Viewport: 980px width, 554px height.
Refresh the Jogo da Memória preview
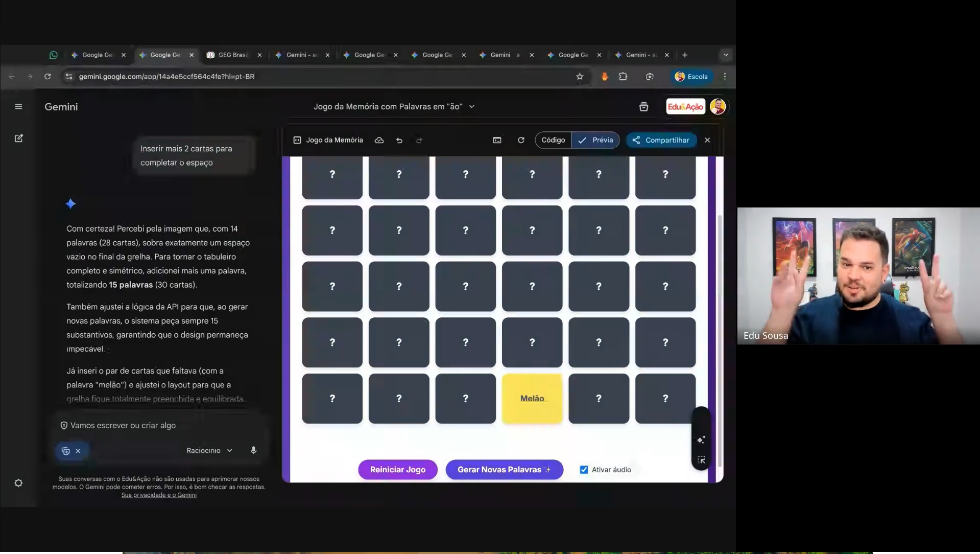pyautogui.click(x=521, y=141)
